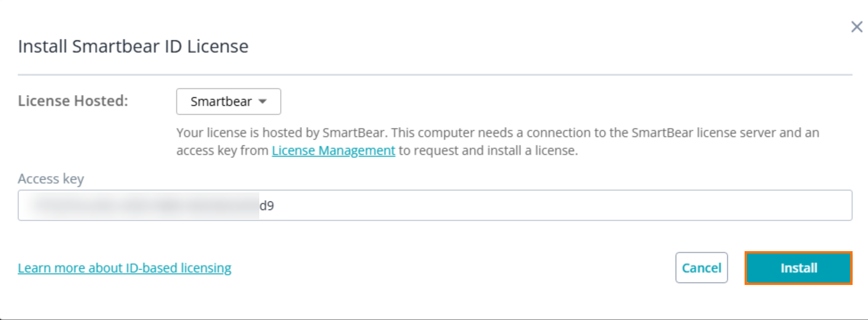Image resolution: width=868 pixels, height=320 pixels.
Task: Place cursor after d9 in access key
Action: tap(275, 206)
